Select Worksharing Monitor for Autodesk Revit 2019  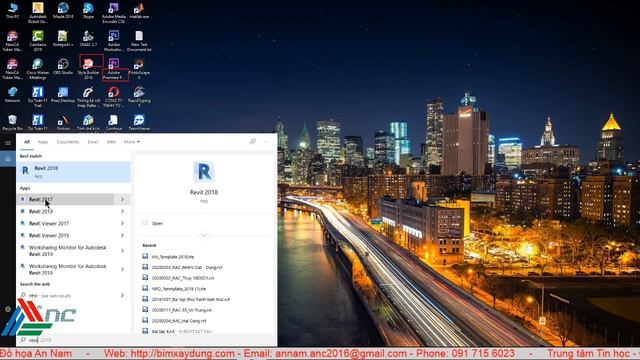click(x=66, y=251)
